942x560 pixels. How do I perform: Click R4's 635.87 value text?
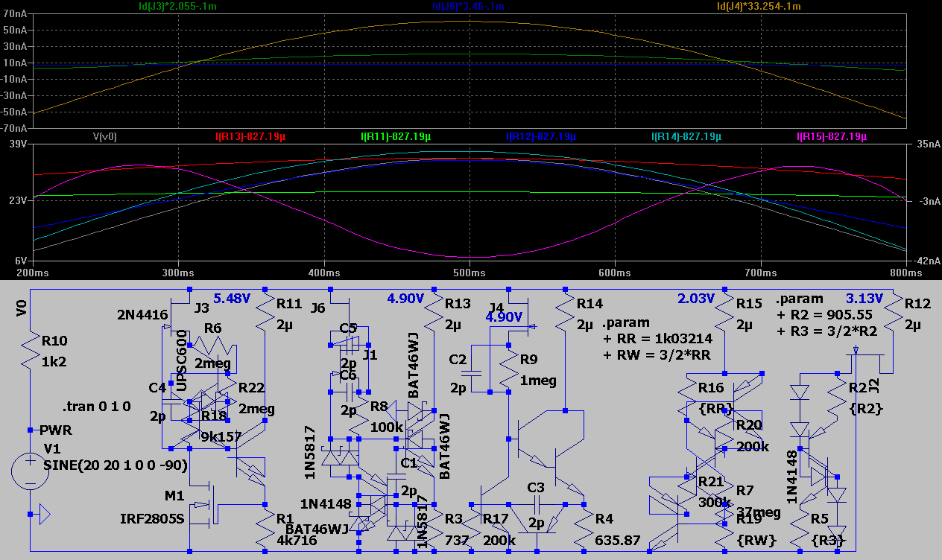point(617,541)
